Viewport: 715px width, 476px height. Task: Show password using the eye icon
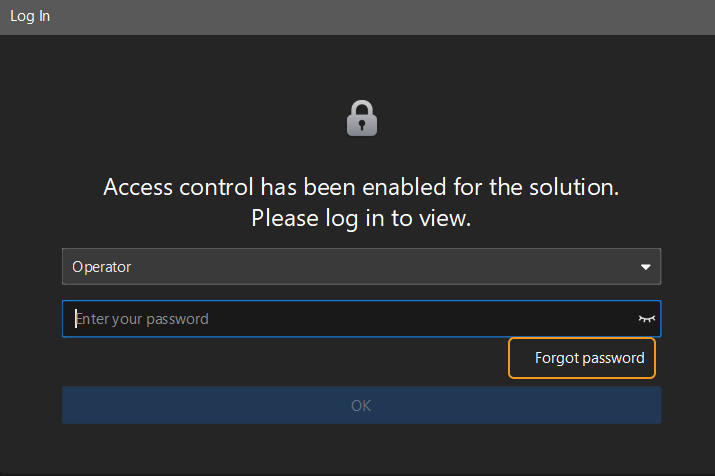coord(646,319)
